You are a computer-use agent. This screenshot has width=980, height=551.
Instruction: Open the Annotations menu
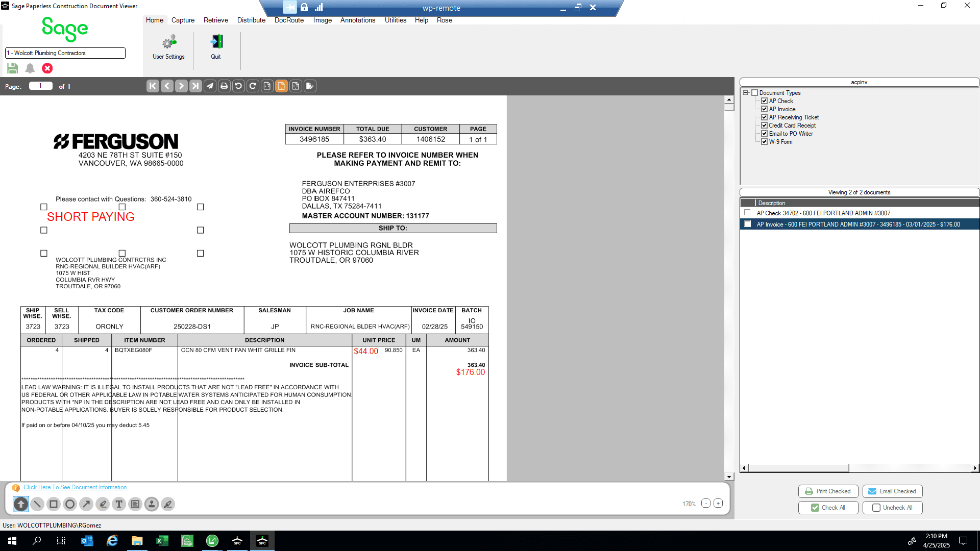(x=358, y=20)
